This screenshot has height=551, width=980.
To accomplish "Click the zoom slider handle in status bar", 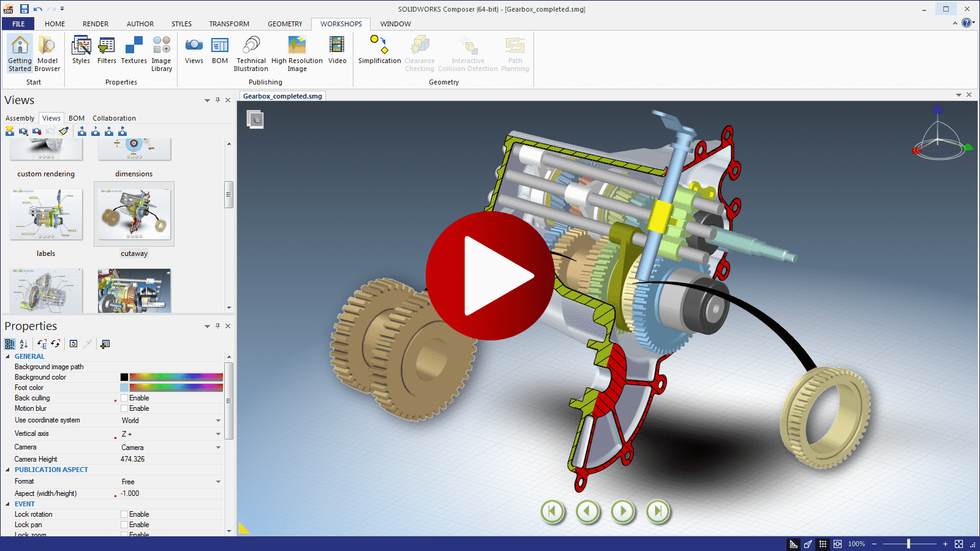I will (908, 544).
